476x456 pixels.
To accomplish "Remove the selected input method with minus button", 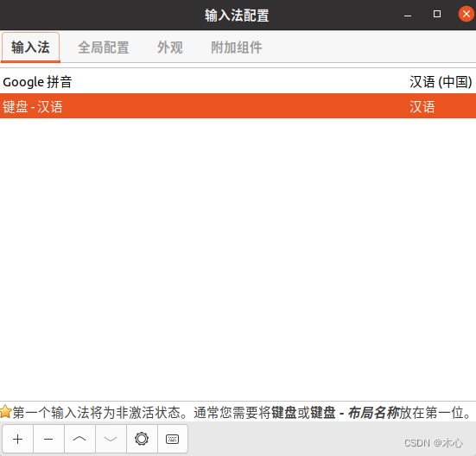I will [x=48, y=439].
